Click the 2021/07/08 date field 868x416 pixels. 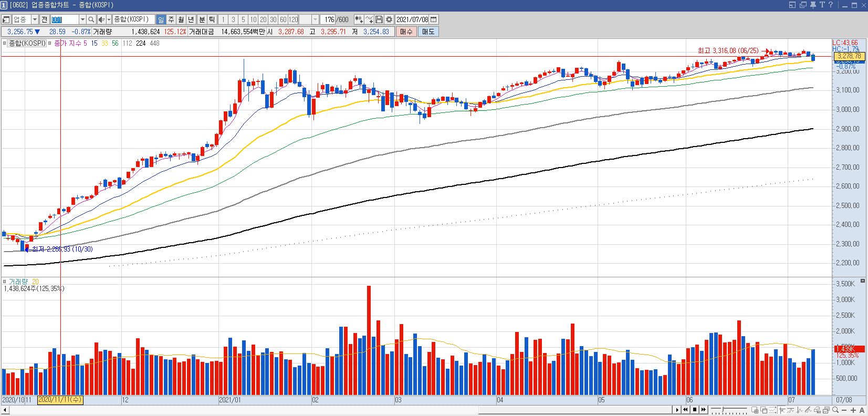click(x=412, y=19)
